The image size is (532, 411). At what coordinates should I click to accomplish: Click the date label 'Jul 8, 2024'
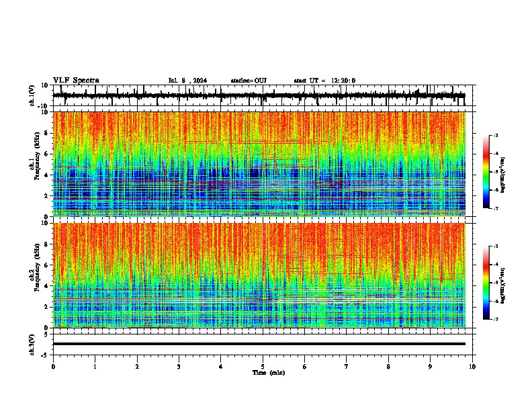(x=187, y=81)
